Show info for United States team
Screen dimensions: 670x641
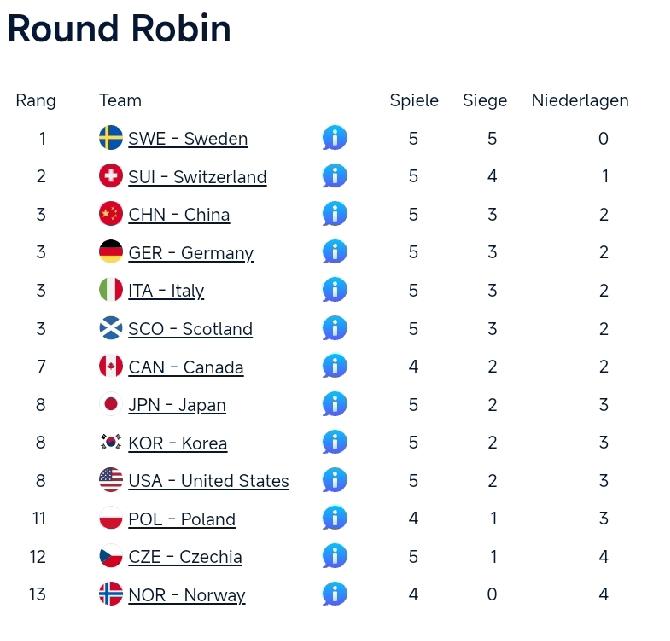335,480
